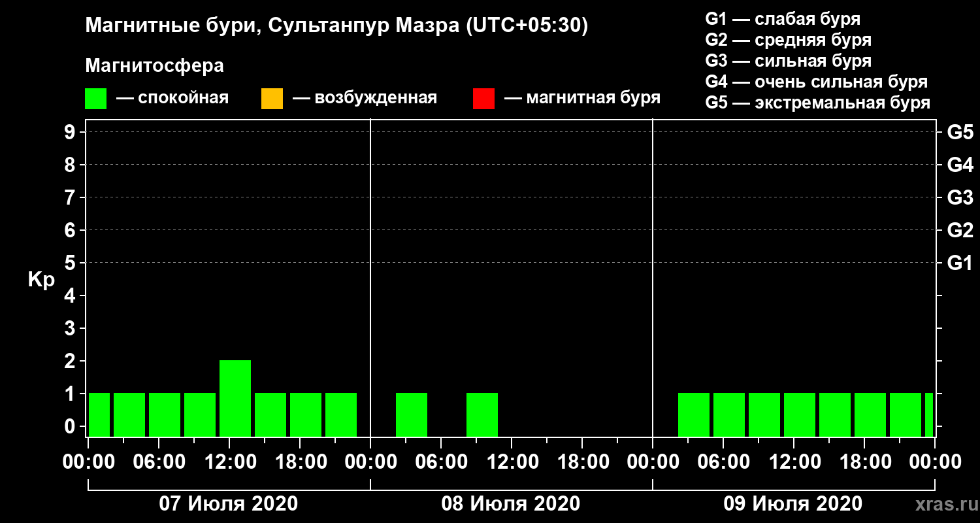980x523 pixels.
Task: Click the right-axis G1 level label
Action: click(x=960, y=263)
